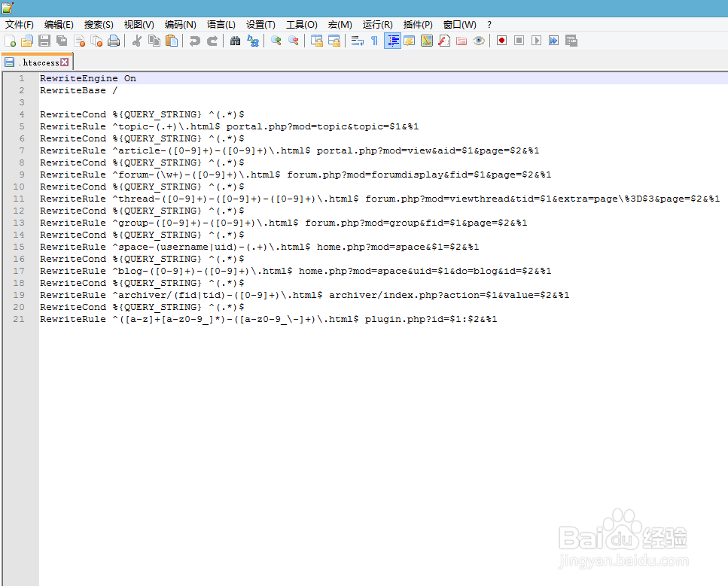This screenshot has width=728, height=586.
Task: Cut selection with the scissors icon
Action: pyautogui.click(x=136, y=41)
